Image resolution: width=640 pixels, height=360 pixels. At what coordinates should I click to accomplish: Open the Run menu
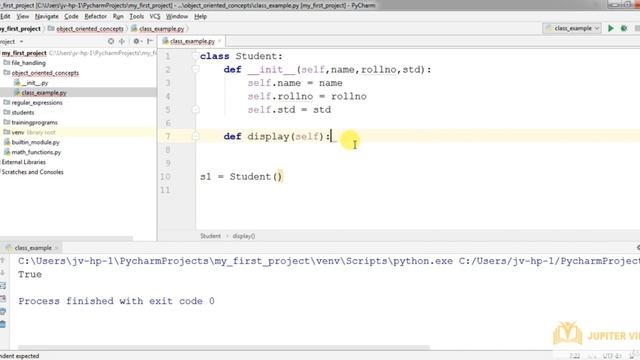118,16
